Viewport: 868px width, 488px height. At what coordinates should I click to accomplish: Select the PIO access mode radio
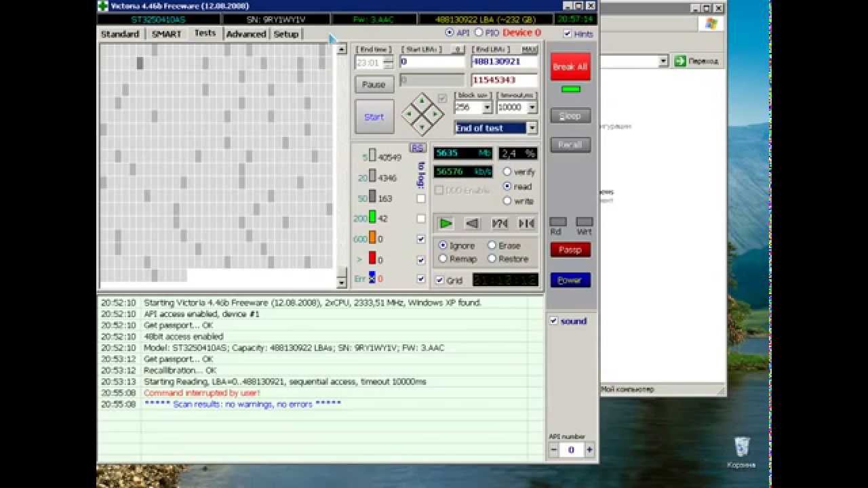478,33
